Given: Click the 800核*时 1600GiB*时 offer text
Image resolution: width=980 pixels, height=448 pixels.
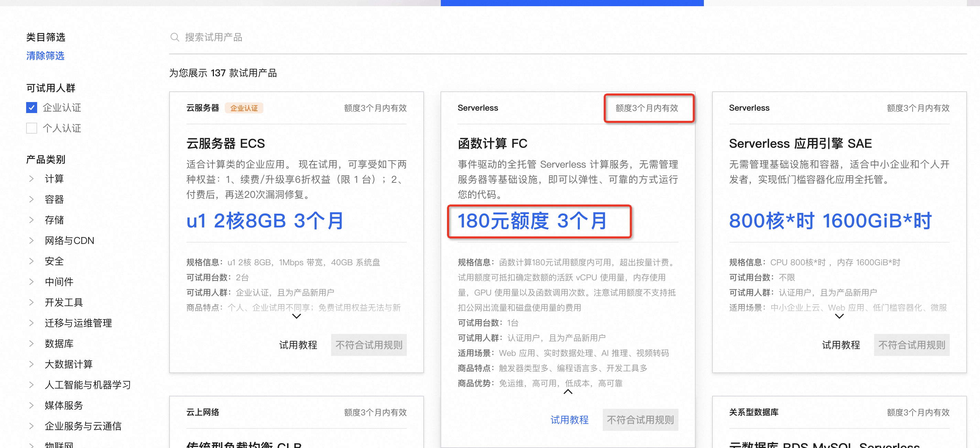Looking at the screenshot, I should click(830, 221).
